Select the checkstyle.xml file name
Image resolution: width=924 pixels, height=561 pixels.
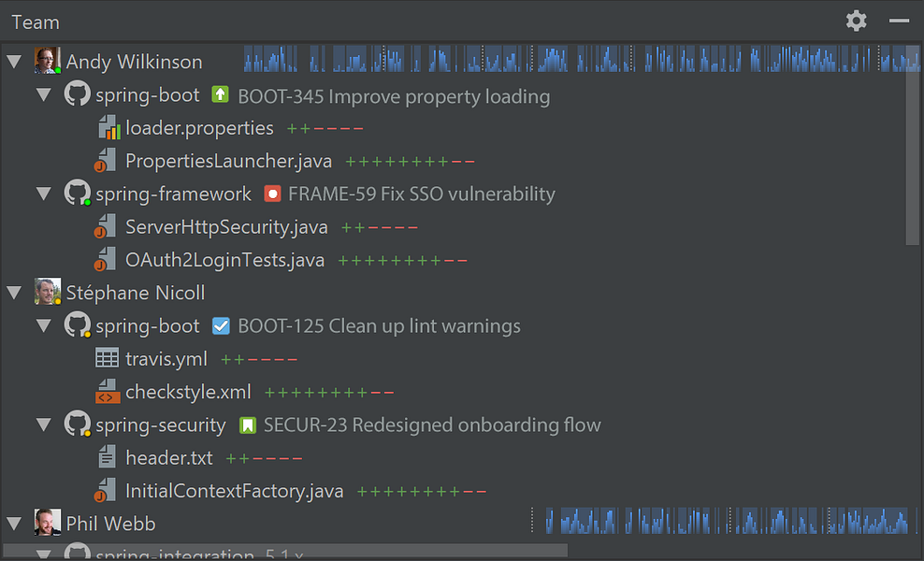pos(188,392)
